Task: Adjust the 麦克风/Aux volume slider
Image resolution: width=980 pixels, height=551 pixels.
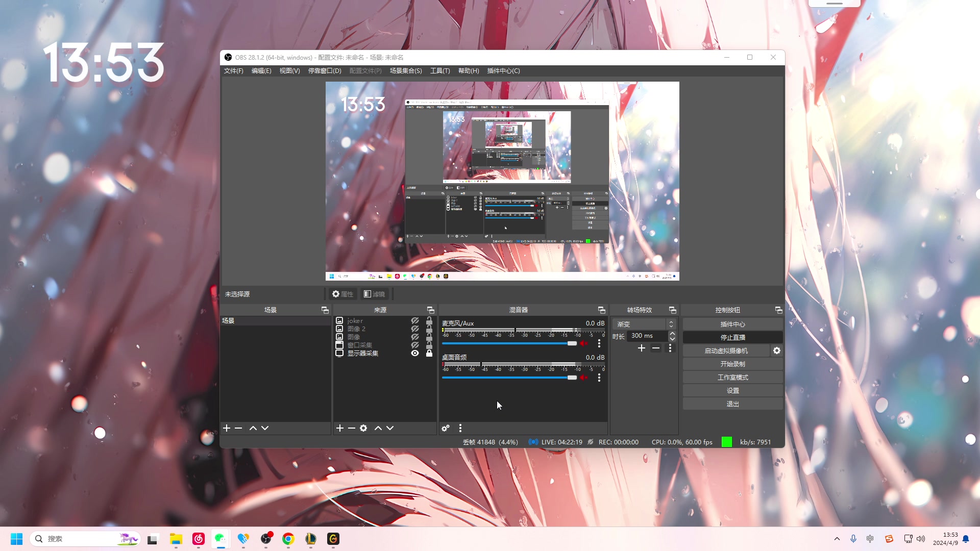Action: tap(509, 343)
